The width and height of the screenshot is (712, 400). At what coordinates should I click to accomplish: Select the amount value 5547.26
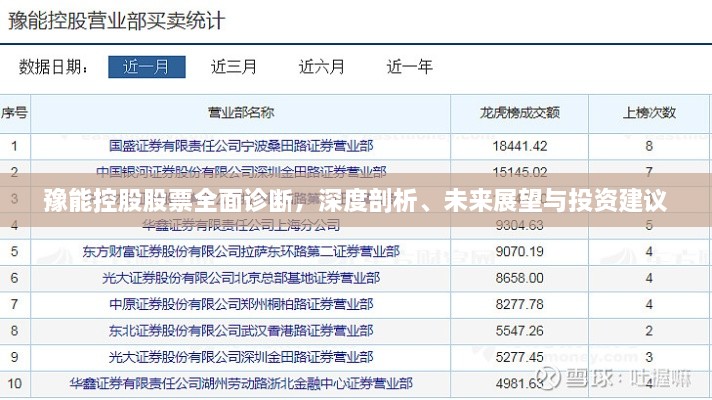pos(519,331)
